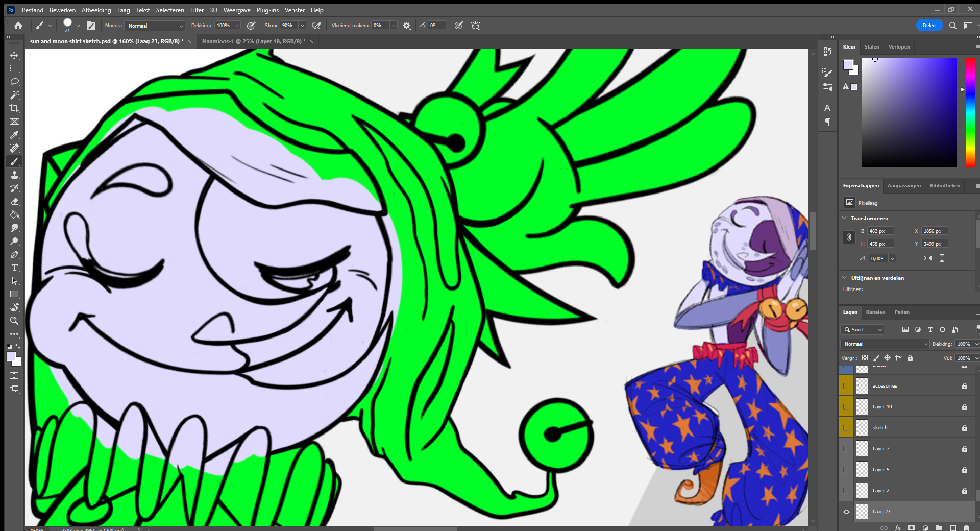Select the Zoom tool
This screenshot has width=980, height=531.
point(14,321)
